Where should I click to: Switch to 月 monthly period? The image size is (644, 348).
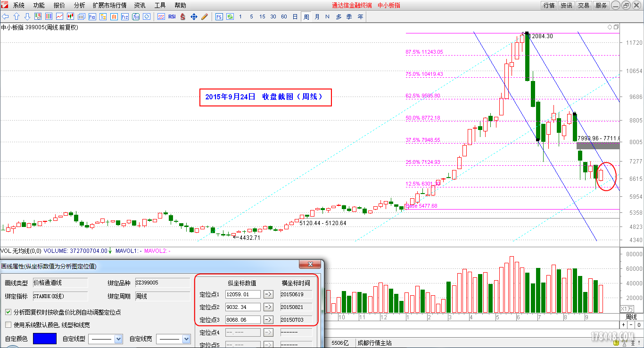(317, 16)
